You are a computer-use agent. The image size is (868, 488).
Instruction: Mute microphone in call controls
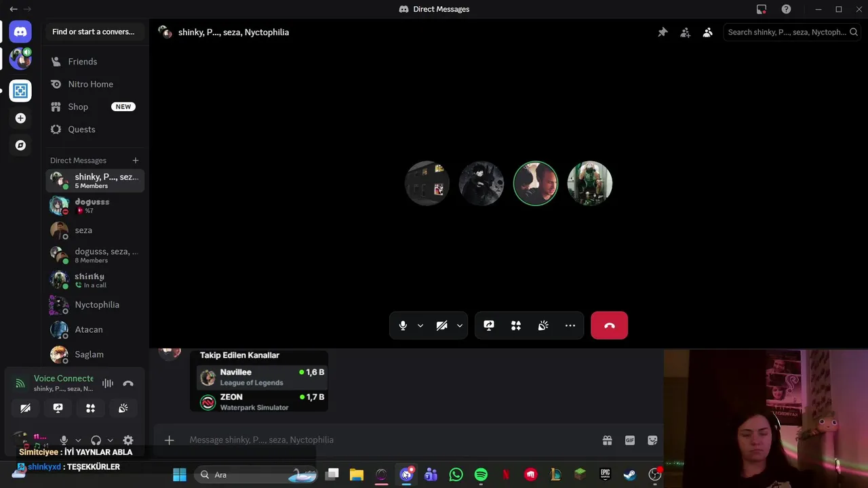click(x=403, y=325)
